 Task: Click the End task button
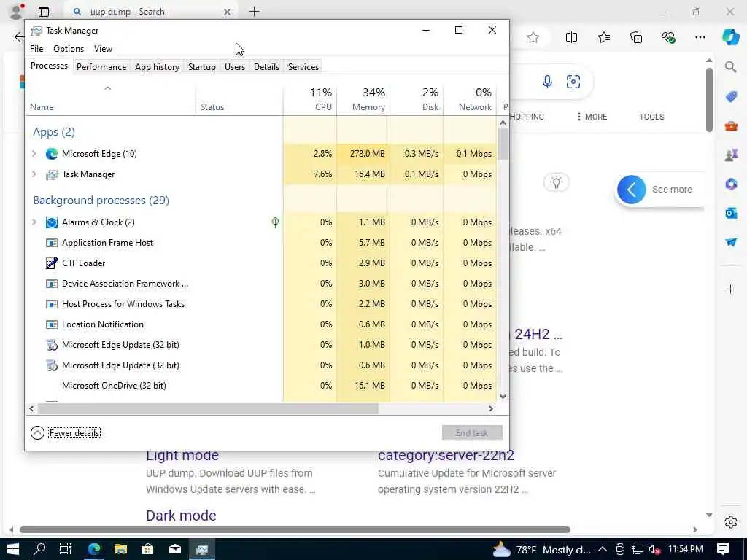point(472,433)
